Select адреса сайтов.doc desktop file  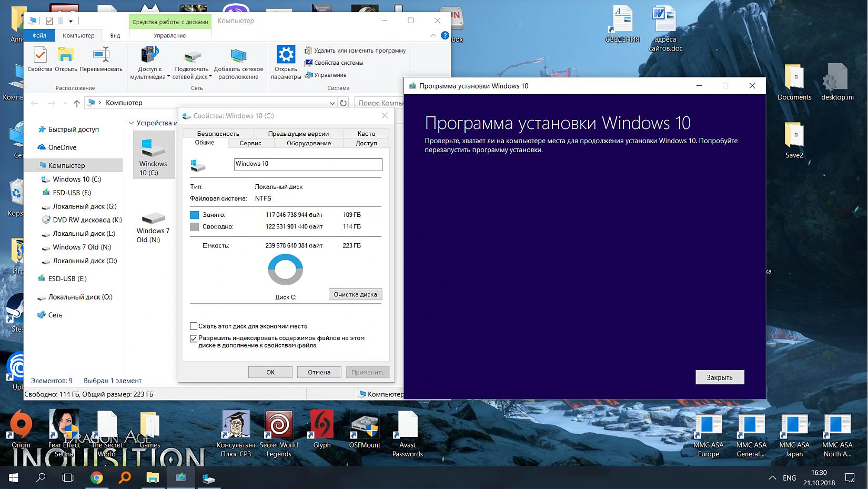(x=665, y=29)
